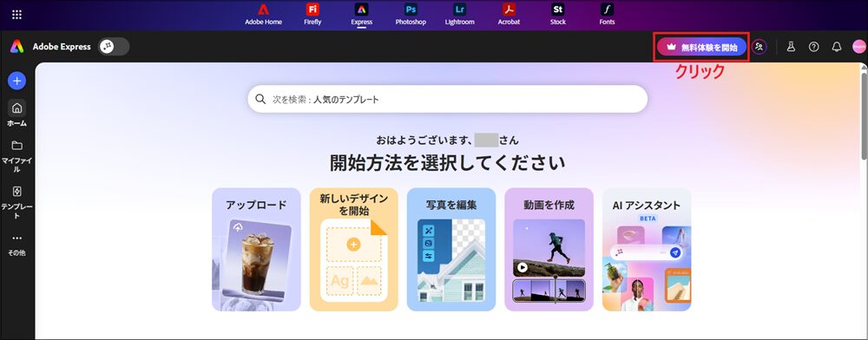The width and height of the screenshot is (868, 340).
Task: Launch Photoshop from the app bar
Action: tap(411, 15)
